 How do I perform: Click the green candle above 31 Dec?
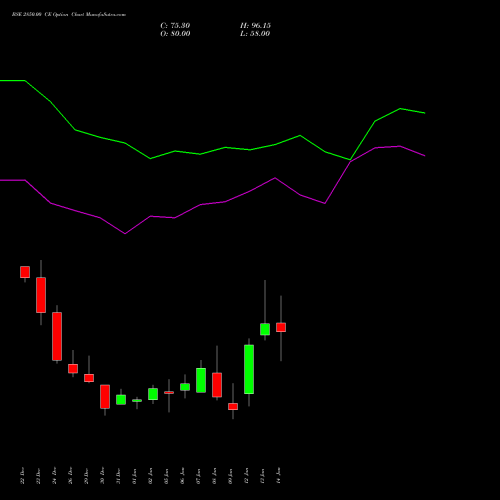click(x=121, y=400)
